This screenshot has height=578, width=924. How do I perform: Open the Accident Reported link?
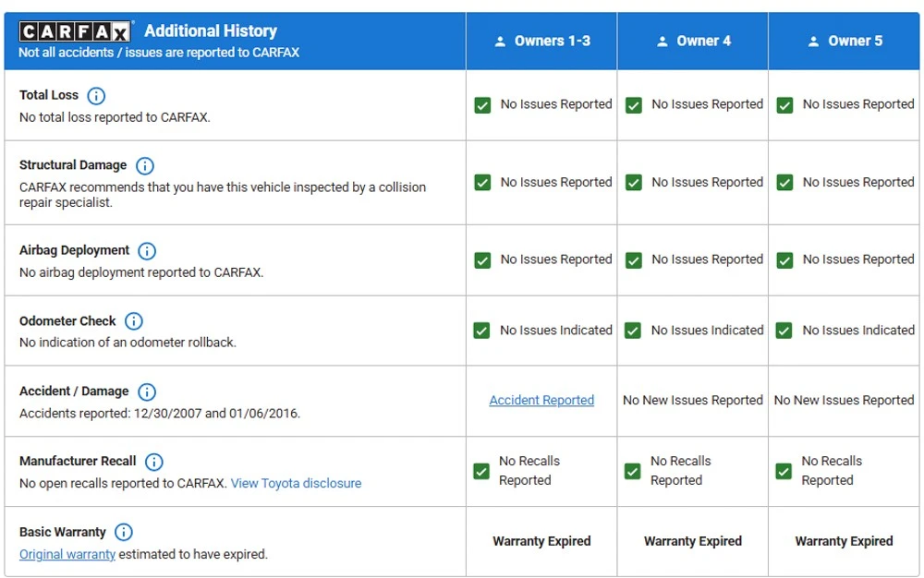click(541, 400)
